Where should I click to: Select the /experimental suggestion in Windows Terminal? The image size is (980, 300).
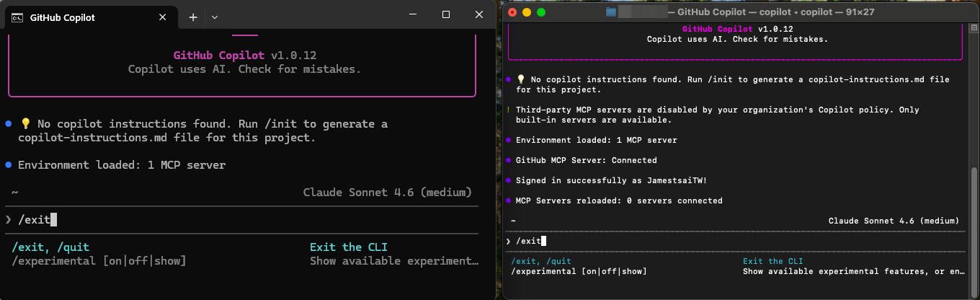[99, 260]
